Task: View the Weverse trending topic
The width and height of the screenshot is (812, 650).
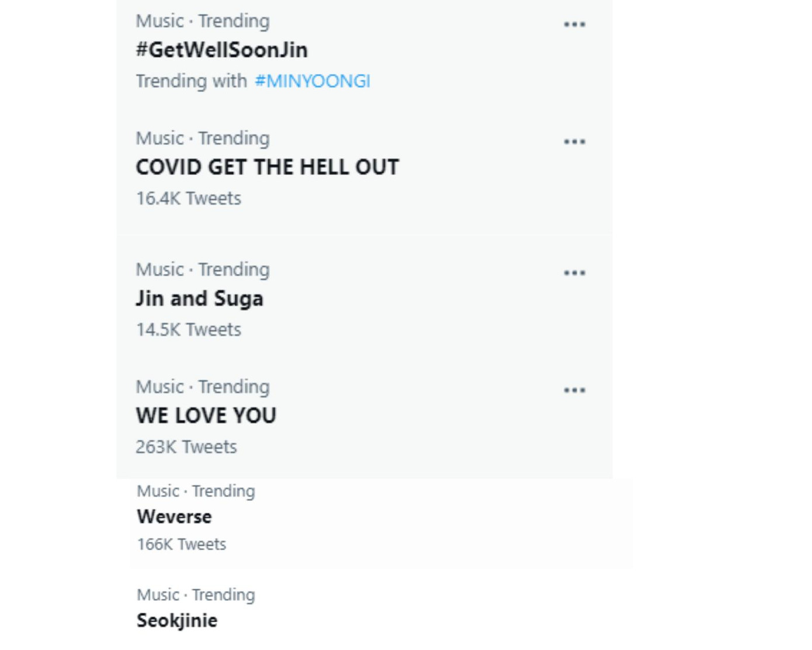Action: [x=173, y=517]
